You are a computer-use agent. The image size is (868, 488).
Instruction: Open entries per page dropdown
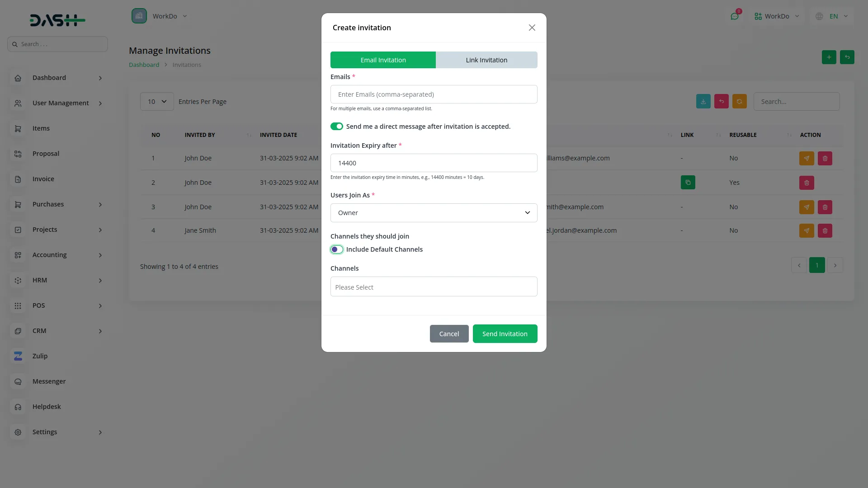[157, 102]
